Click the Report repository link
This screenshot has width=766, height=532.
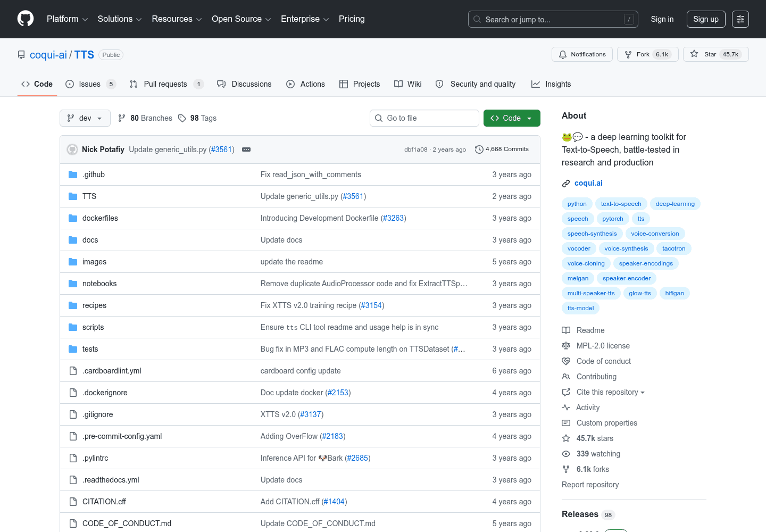pyautogui.click(x=590, y=485)
